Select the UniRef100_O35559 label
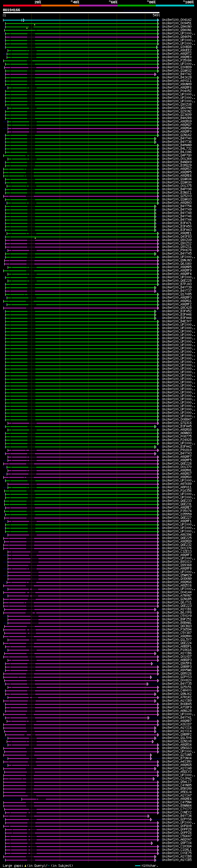 click(177, 514)
